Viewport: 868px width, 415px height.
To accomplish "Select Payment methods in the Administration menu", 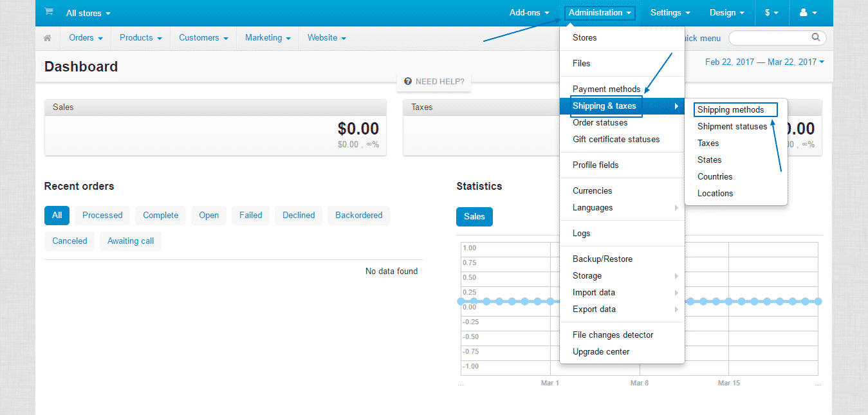I will tap(605, 89).
